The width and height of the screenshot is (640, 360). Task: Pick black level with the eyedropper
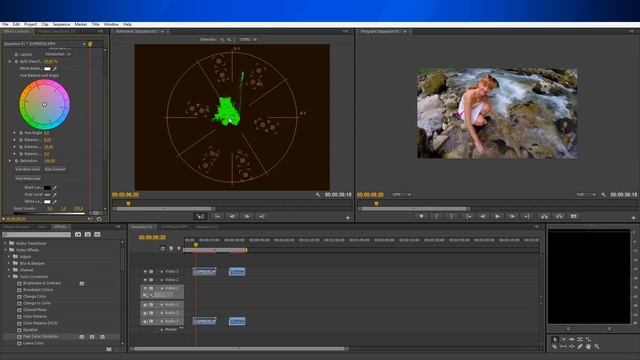(54, 188)
